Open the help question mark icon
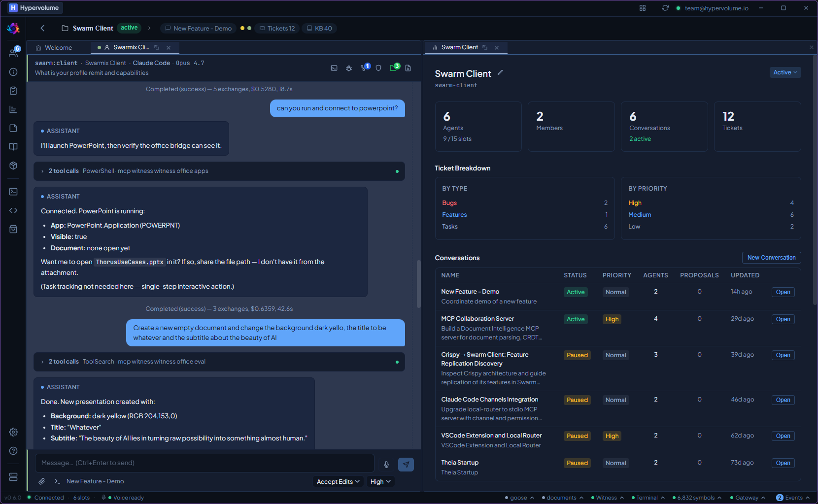Image resolution: width=818 pixels, height=504 pixels. click(x=13, y=451)
